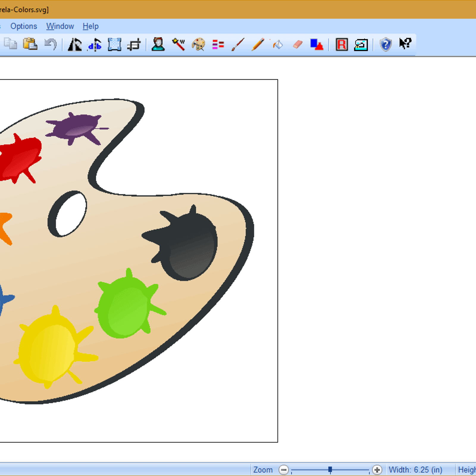Screen dimensions: 476x476
Task: Click the Undo arrow icon
Action: (50, 44)
